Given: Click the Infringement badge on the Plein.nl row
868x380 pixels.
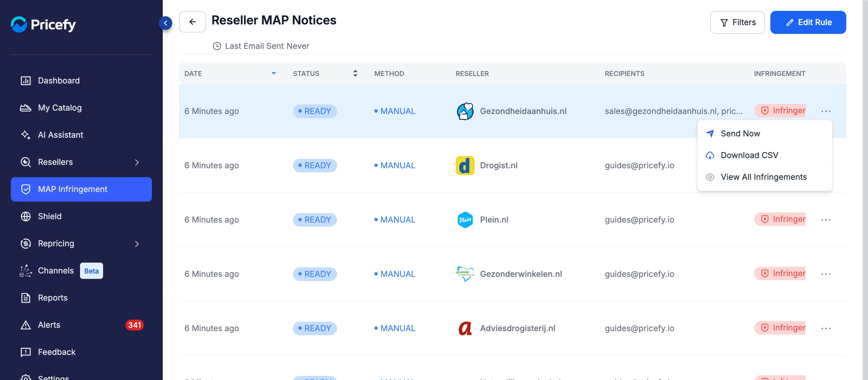Looking at the screenshot, I should (x=780, y=219).
